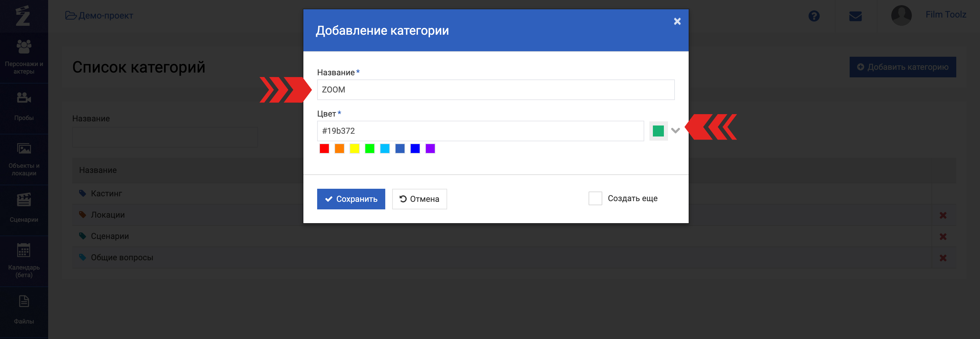Pick the steel blue color swatch
The image size is (980, 339).
tap(400, 149)
